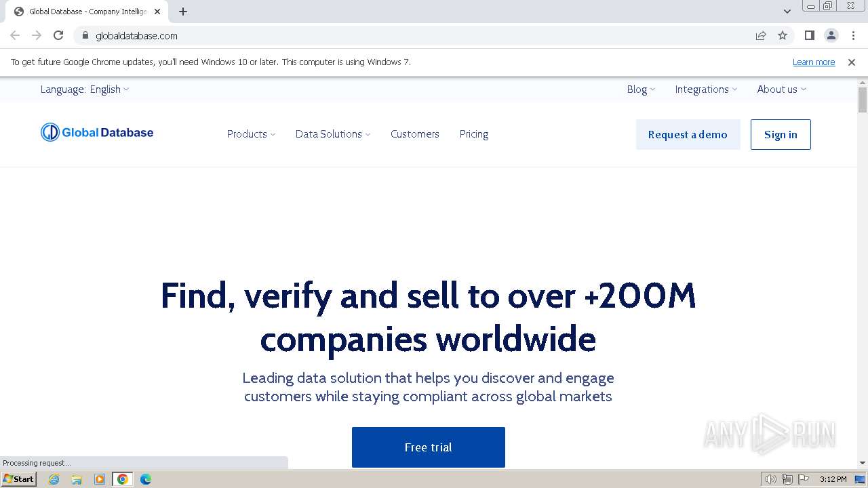Expand the Language English dropdown
Viewport: 868px width, 488px height.
[x=85, y=89]
